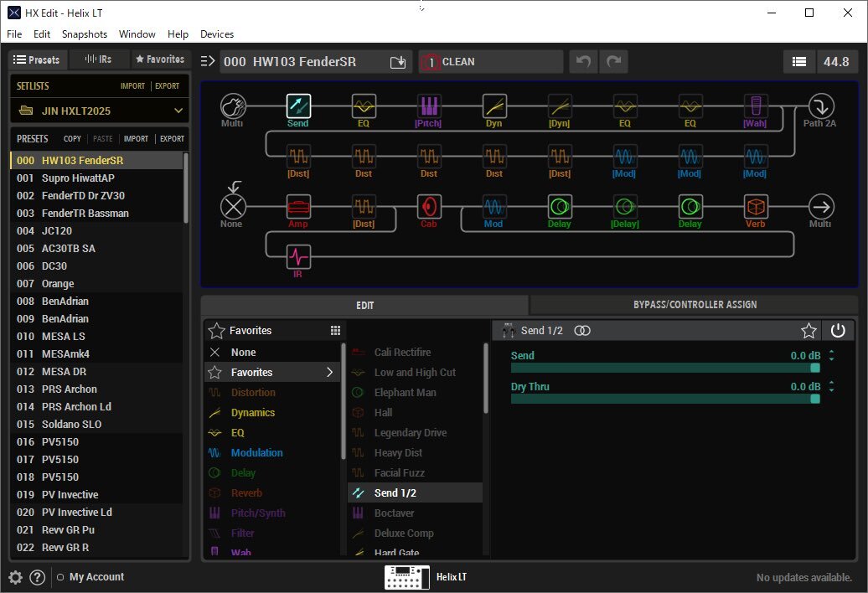Select the IR block on lower path
The width and height of the screenshot is (868, 593).
[x=298, y=256]
